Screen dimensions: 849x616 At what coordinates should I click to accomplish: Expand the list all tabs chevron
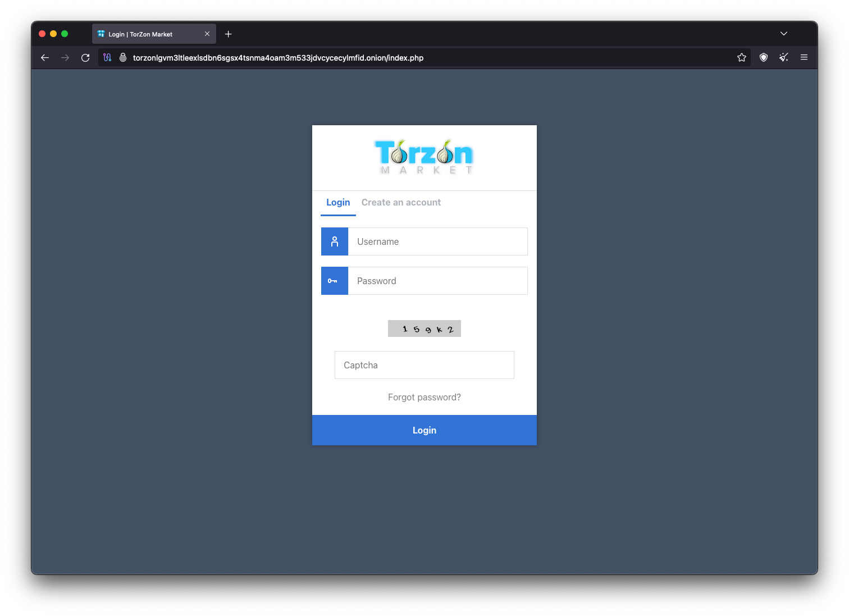tap(784, 34)
